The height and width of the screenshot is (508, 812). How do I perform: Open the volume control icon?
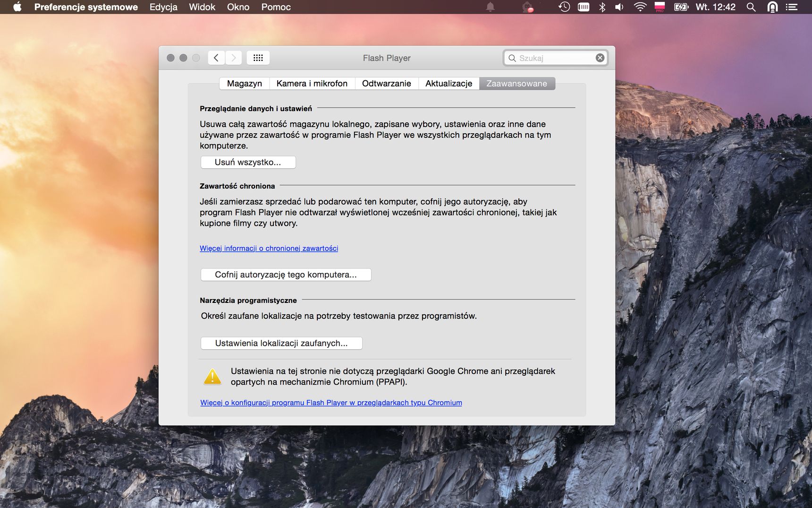click(x=619, y=7)
